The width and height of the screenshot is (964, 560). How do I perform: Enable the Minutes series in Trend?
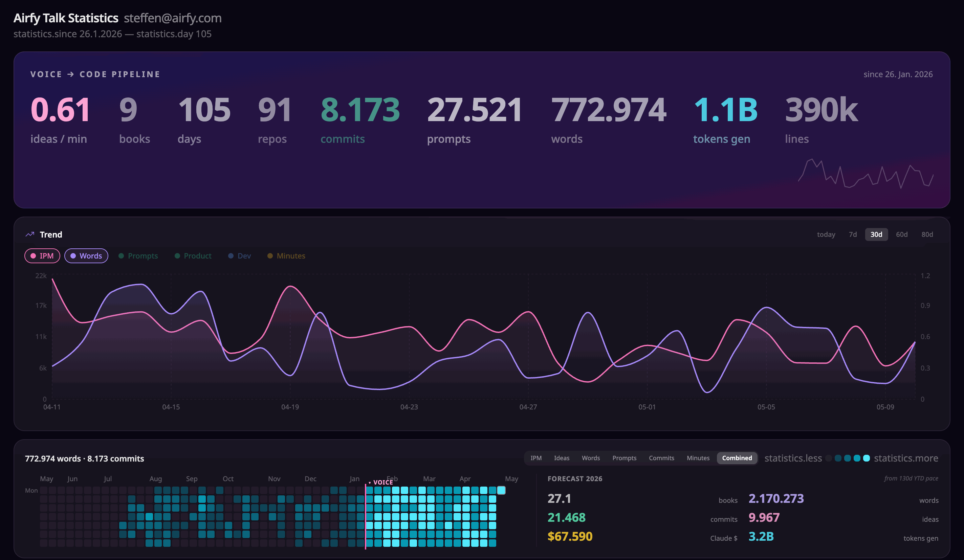(x=286, y=256)
